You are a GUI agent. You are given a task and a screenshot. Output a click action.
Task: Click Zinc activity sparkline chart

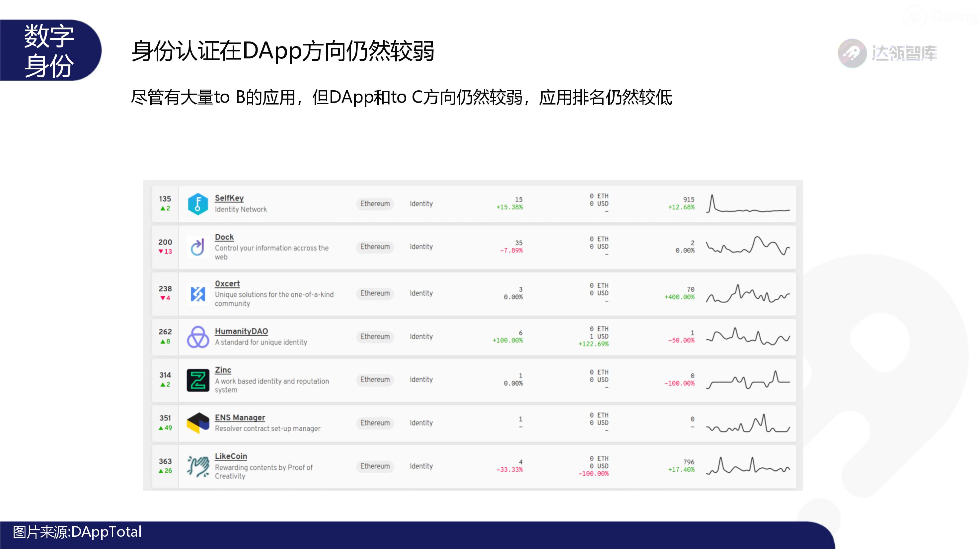tap(748, 380)
